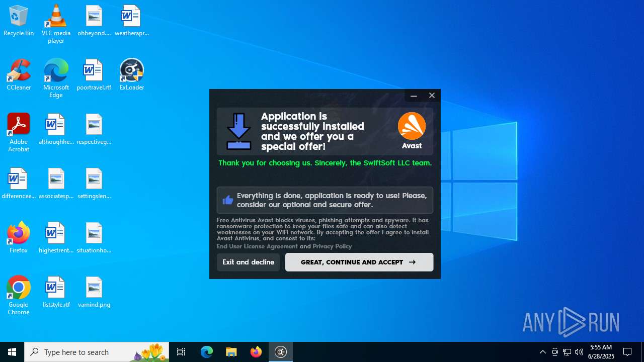Click Exit and decline button
The height and width of the screenshot is (362, 644).
248,262
